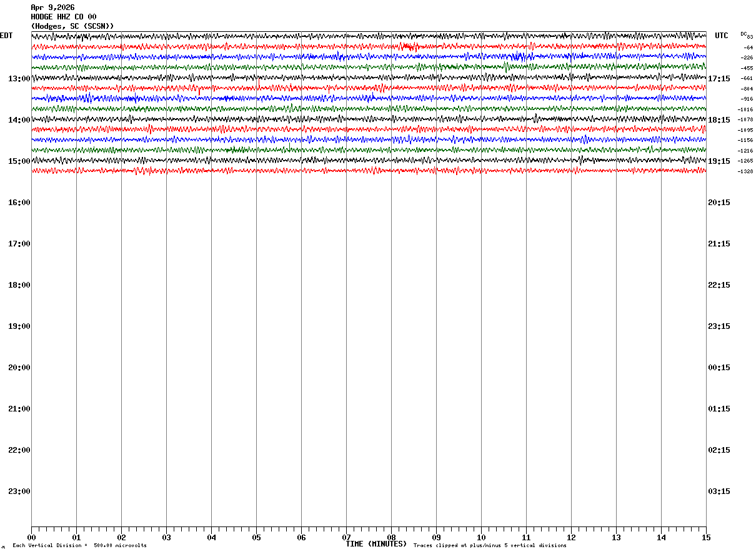Image resolution: width=756 pixels, height=554 pixels.
Task: Click the DC offset value '-1016'
Action: (745, 109)
